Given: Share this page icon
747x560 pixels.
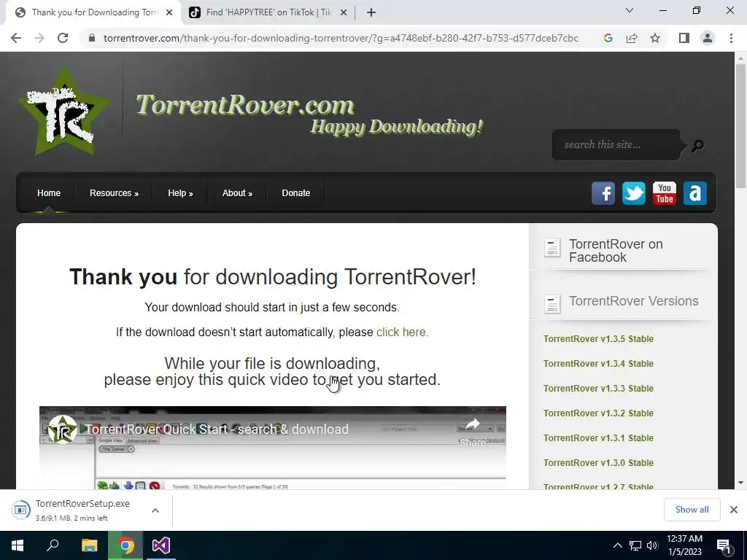Looking at the screenshot, I should pyautogui.click(x=632, y=38).
